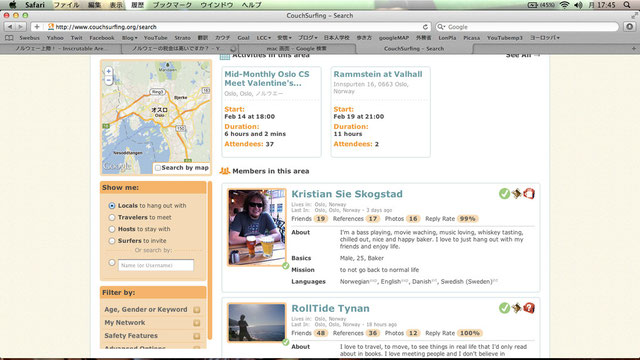The image size is (640, 360).
Task: Expand the My Network filter
Action: pyautogui.click(x=152, y=323)
